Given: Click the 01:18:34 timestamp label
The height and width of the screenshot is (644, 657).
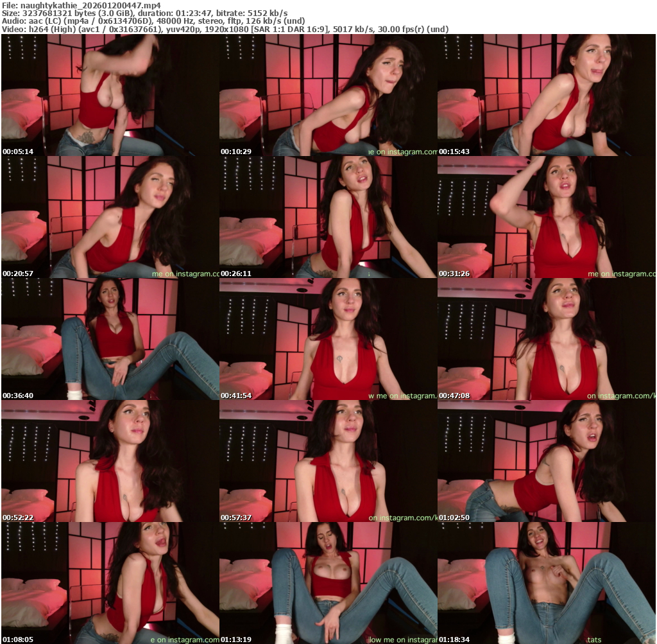Looking at the screenshot, I should click(x=454, y=640).
